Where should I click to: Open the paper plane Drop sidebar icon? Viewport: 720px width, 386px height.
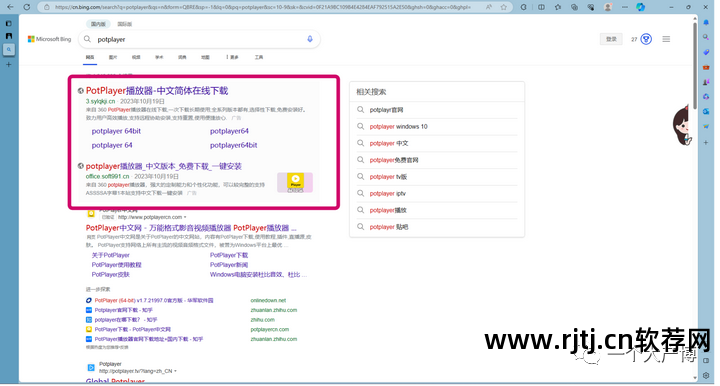tap(706, 127)
